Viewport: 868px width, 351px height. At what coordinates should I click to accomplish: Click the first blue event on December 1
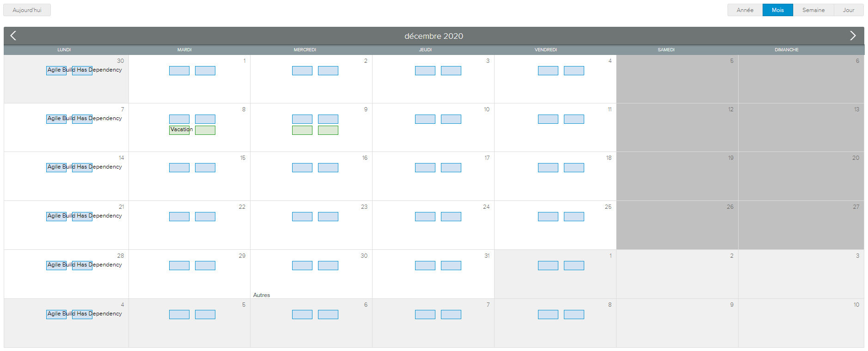coord(179,71)
